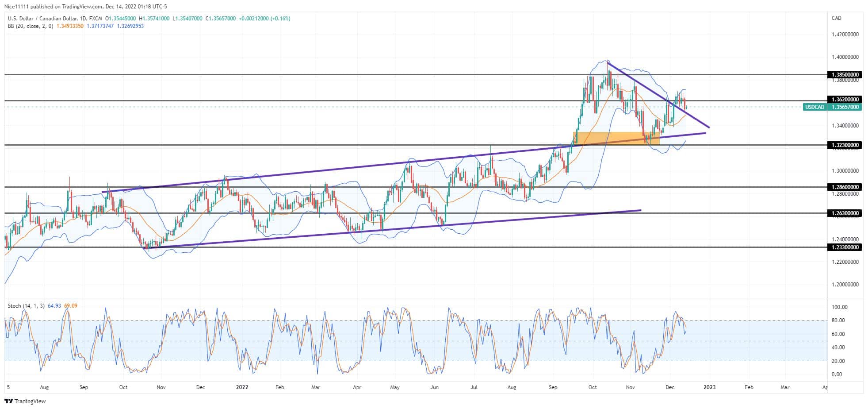
Task: Click the Stoch %K value 64.93
Action: coord(54,306)
